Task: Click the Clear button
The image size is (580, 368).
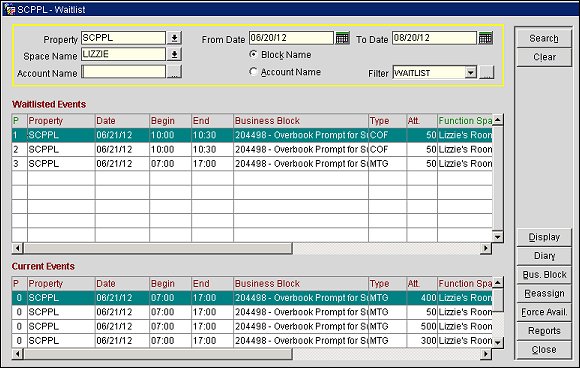Action: click(544, 57)
